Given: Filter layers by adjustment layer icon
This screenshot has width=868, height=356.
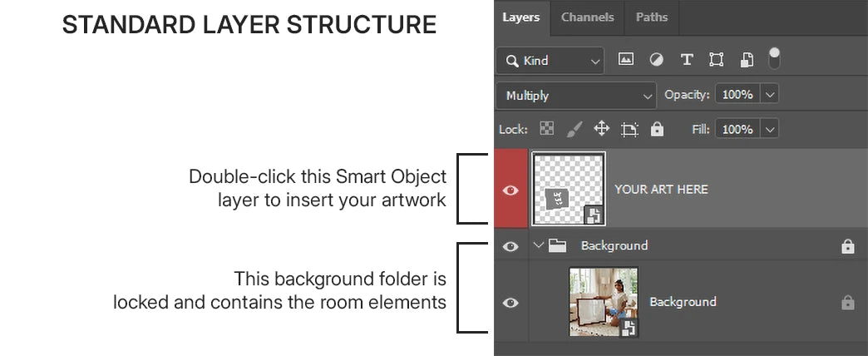Looking at the screenshot, I should [x=657, y=60].
